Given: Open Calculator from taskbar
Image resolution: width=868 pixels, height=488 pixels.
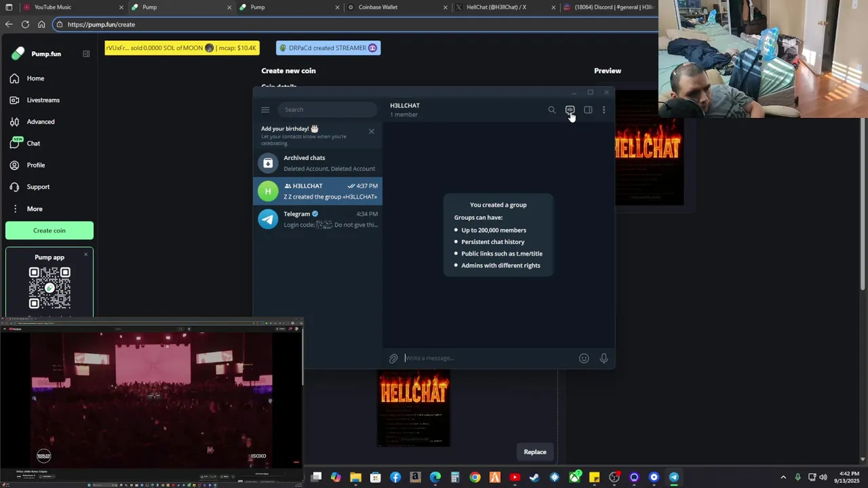Looking at the screenshot, I should click(455, 477).
